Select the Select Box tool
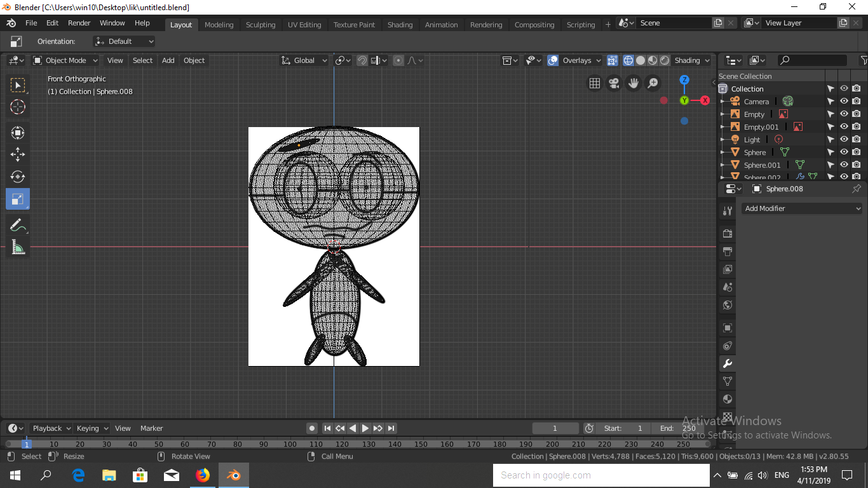Image resolution: width=868 pixels, height=488 pixels. click(18, 85)
